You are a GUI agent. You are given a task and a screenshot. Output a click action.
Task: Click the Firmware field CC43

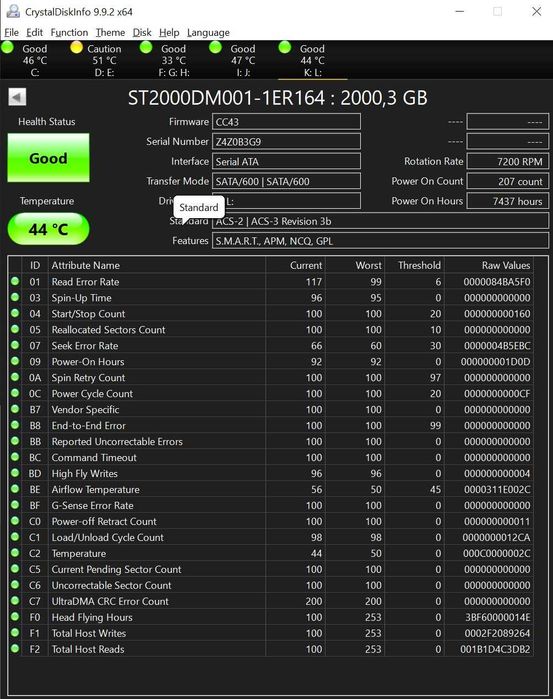pos(286,122)
